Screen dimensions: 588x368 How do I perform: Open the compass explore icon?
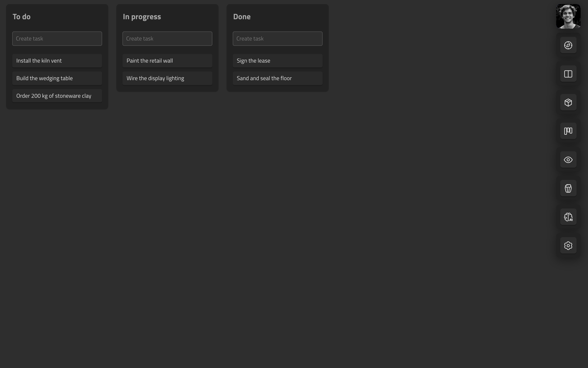[568, 45]
